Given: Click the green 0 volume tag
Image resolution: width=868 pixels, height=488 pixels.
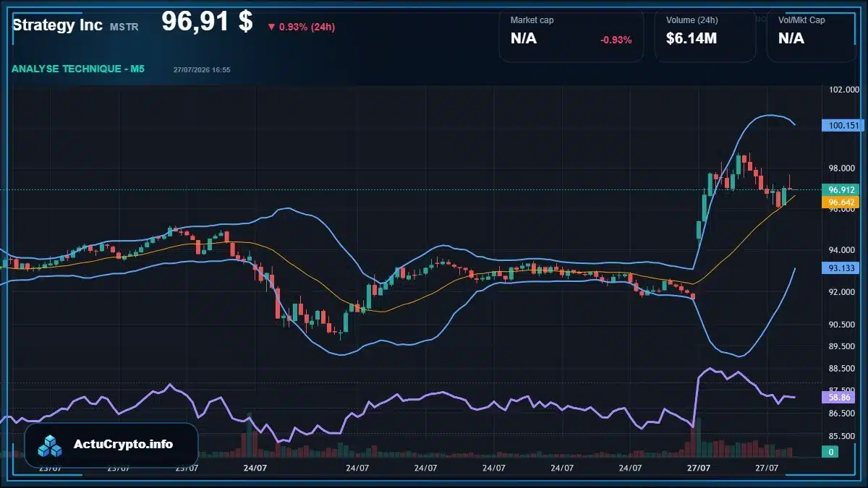Looking at the screenshot, I should click(831, 452).
